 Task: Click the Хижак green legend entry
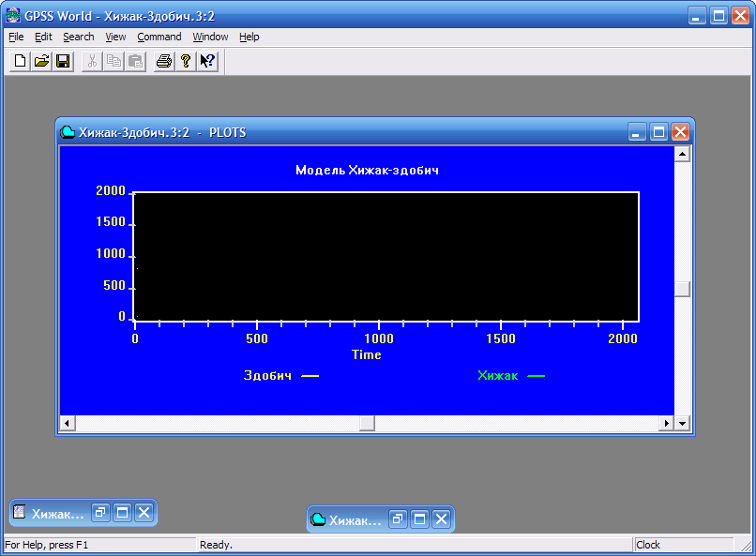[511, 375]
